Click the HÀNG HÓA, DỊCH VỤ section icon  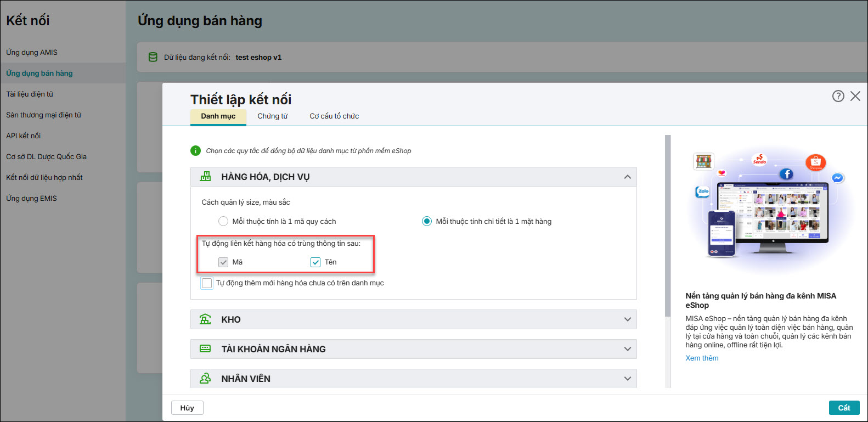(x=206, y=177)
